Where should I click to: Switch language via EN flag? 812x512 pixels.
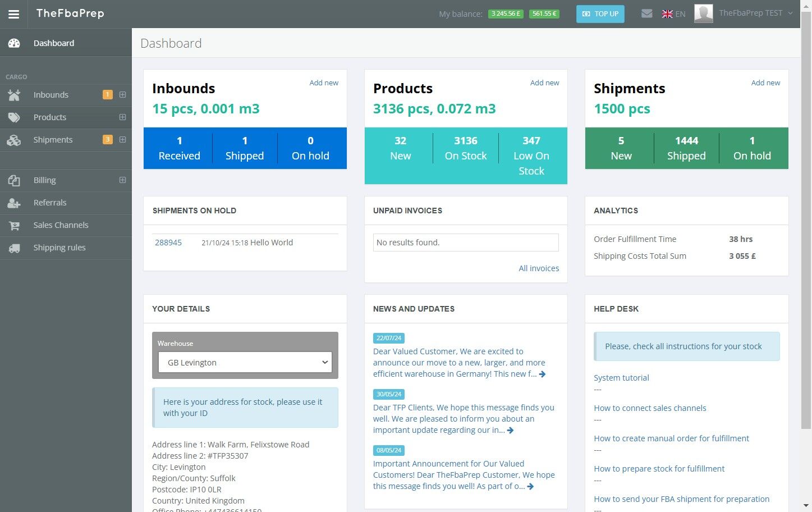(673, 14)
